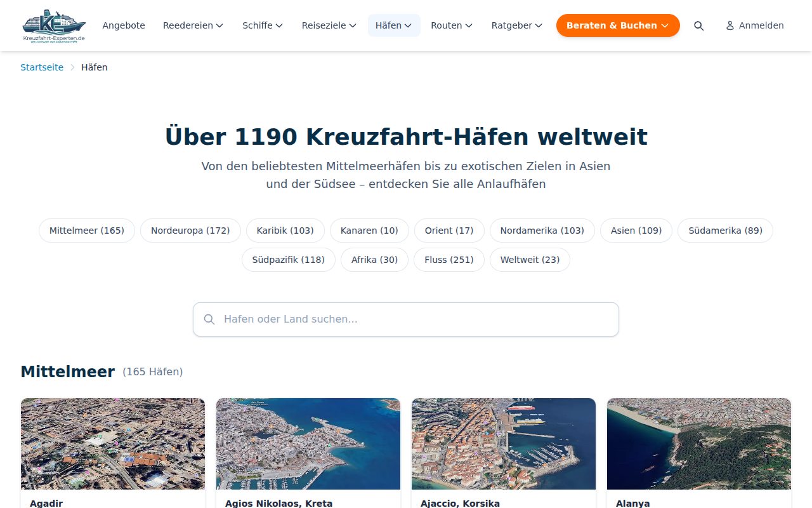
Task: Click the Anmelden user icon
Action: [x=730, y=25]
